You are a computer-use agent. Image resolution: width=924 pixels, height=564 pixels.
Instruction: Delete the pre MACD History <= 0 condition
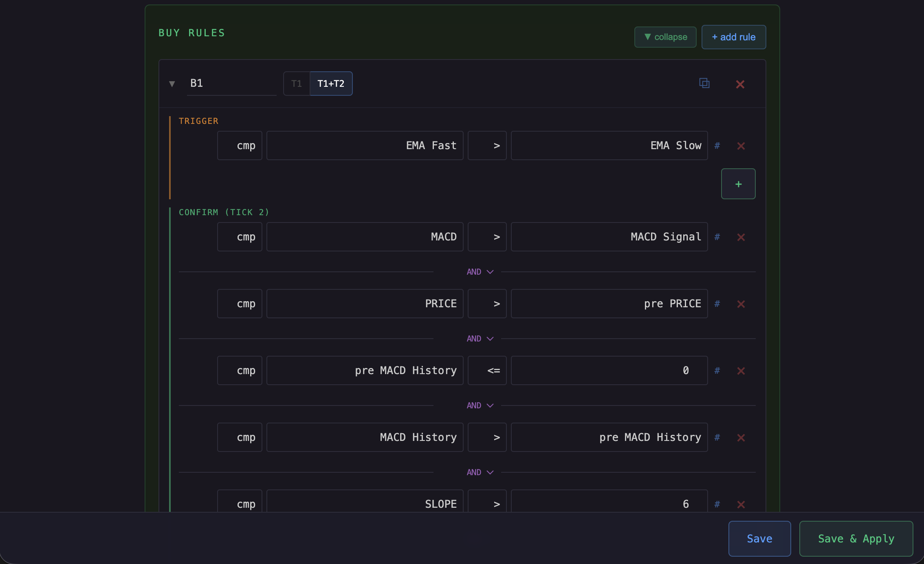click(x=741, y=371)
